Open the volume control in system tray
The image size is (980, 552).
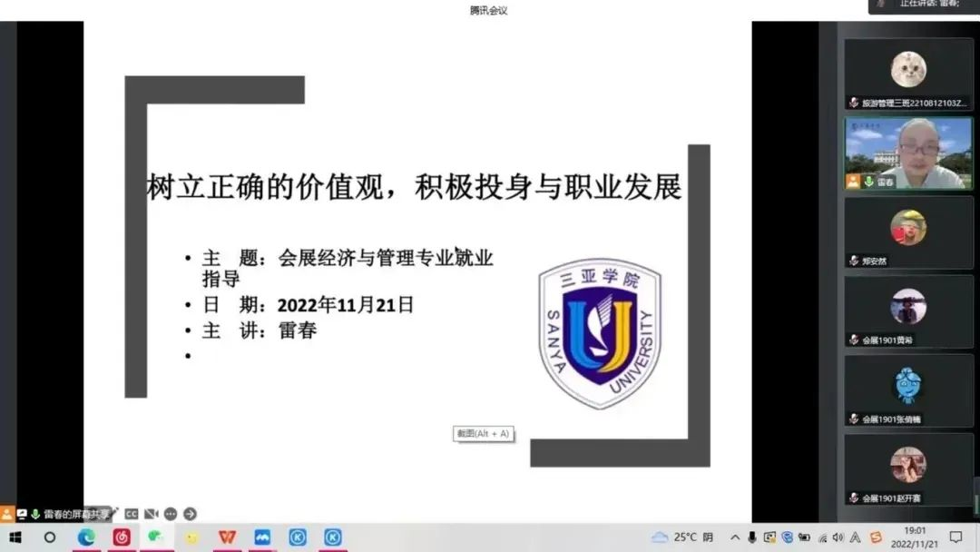point(838,537)
